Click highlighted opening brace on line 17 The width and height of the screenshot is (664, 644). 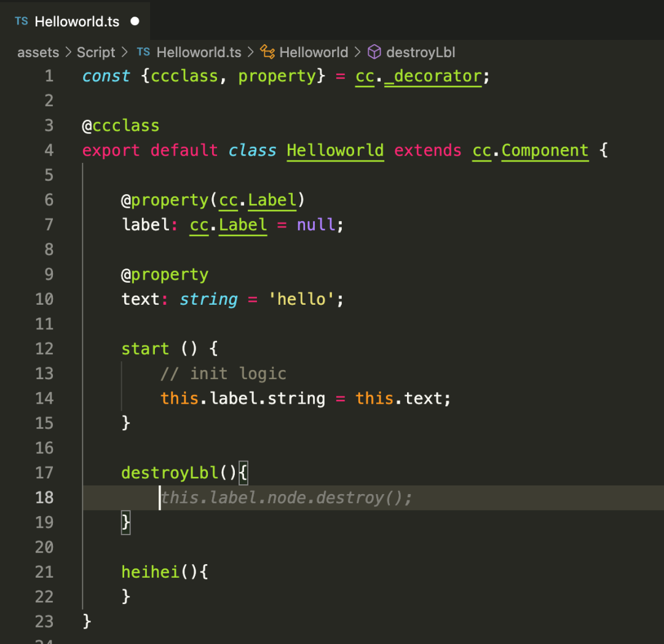tap(243, 473)
